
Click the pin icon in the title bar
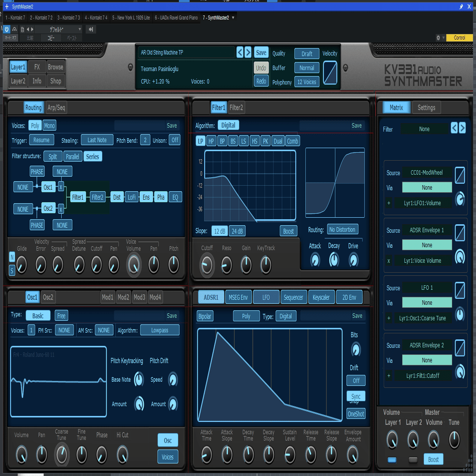(x=461, y=7)
